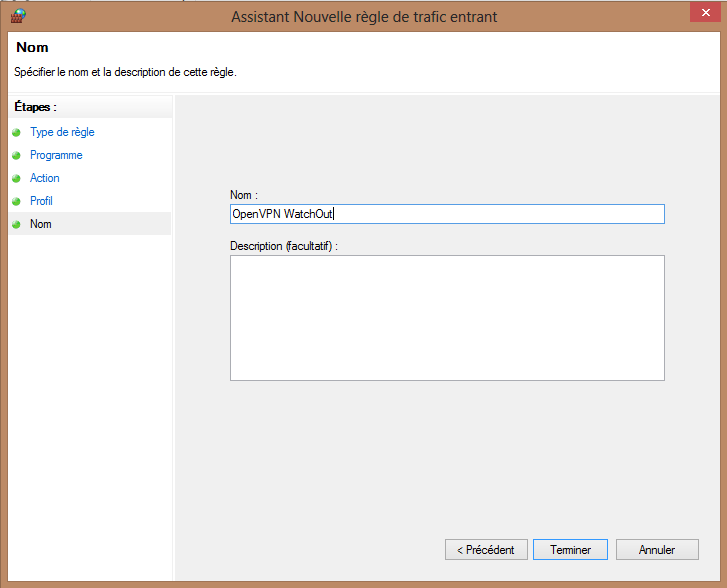Click green bullet next to Profil

pyautogui.click(x=16, y=201)
